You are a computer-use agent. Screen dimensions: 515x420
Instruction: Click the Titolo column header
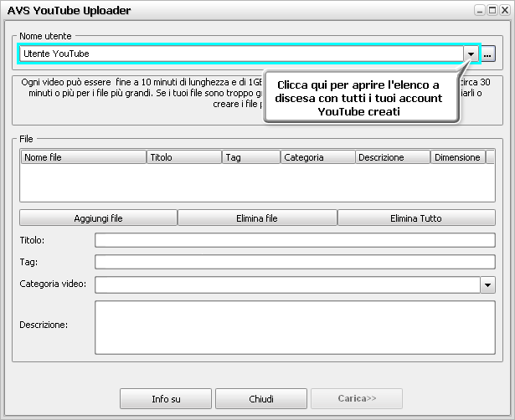(184, 157)
